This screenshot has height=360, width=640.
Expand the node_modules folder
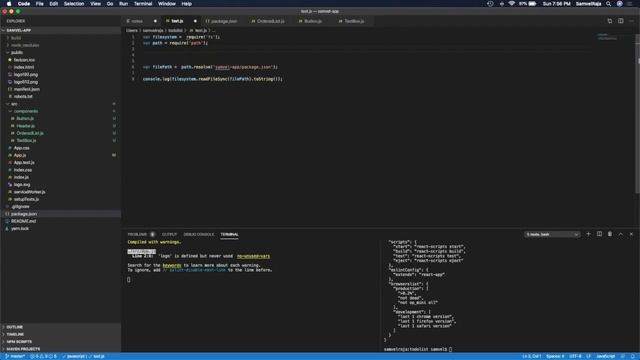60,45
